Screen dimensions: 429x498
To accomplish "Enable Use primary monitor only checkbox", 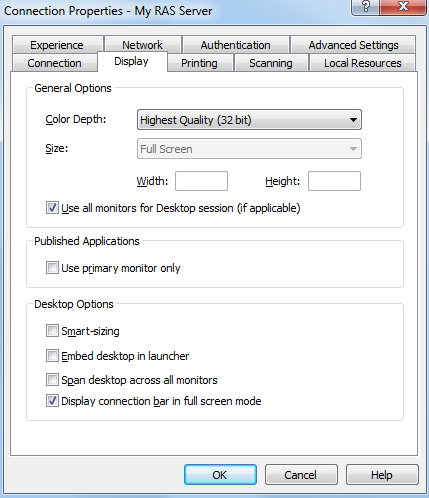I will 52,268.
